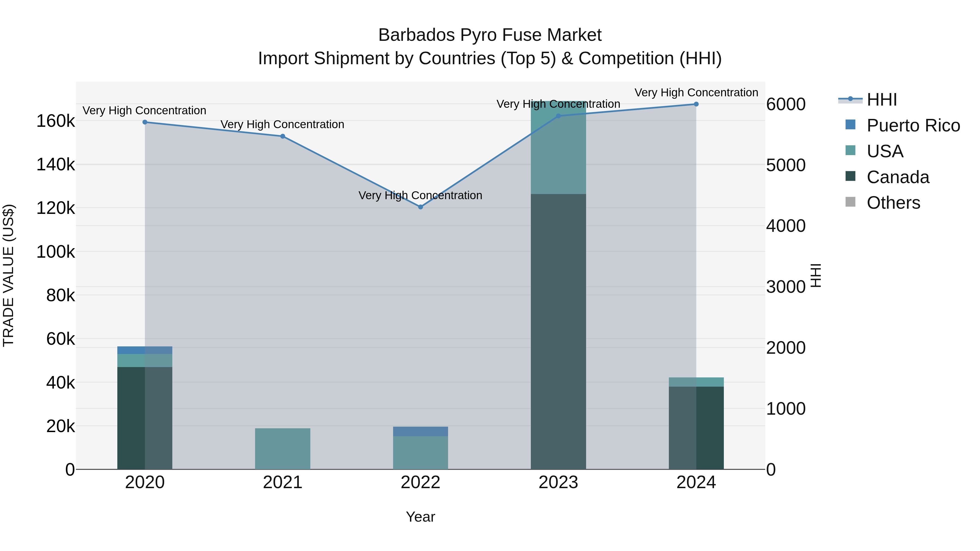980x551 pixels.
Task: Select the 2024 HHI data point
Action: click(696, 104)
